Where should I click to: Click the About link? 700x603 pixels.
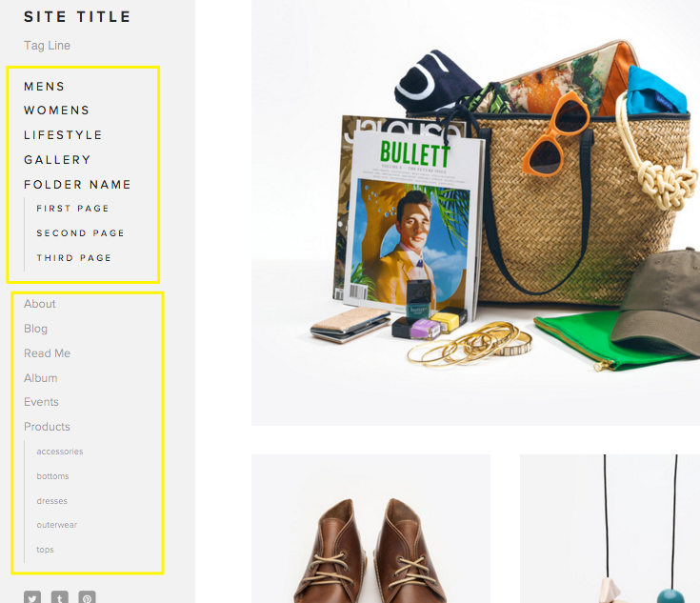coord(40,304)
